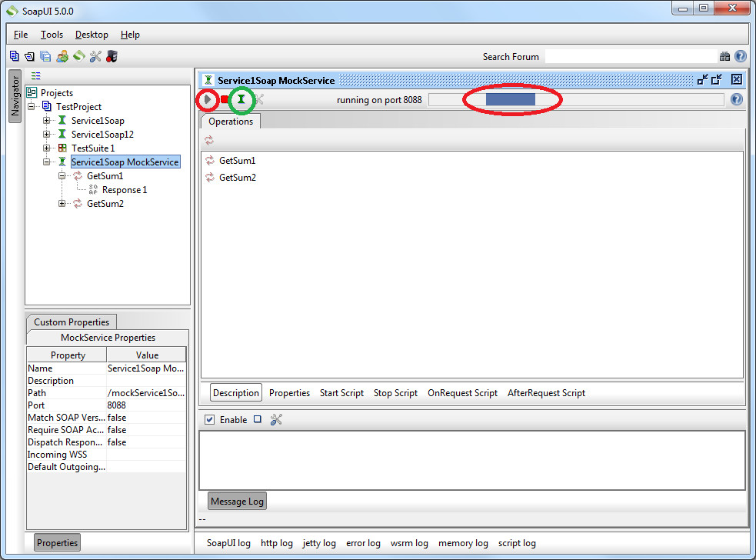Select the Projects root node
This screenshot has height=560, width=756.
57,92
